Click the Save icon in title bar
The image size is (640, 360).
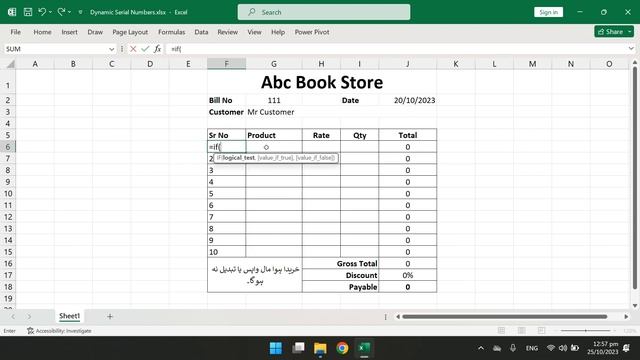click(x=28, y=12)
